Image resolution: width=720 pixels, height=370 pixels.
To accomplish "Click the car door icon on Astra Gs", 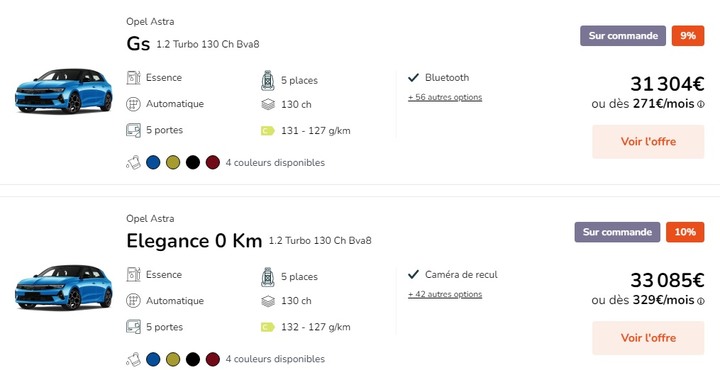I will pos(133,130).
